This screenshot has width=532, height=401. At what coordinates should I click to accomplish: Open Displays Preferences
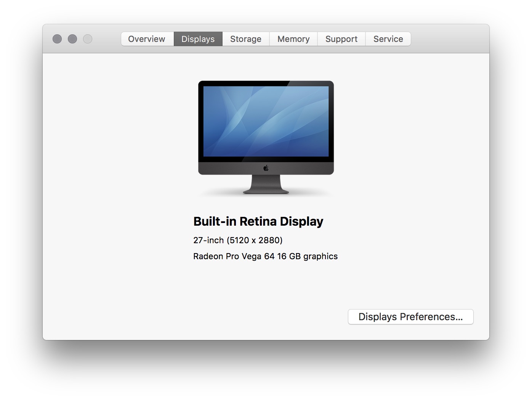[x=411, y=317]
